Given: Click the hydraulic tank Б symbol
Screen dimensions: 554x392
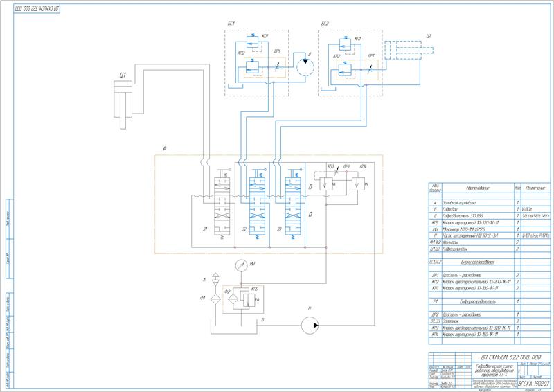Looking at the screenshot, I should click(x=233, y=327).
